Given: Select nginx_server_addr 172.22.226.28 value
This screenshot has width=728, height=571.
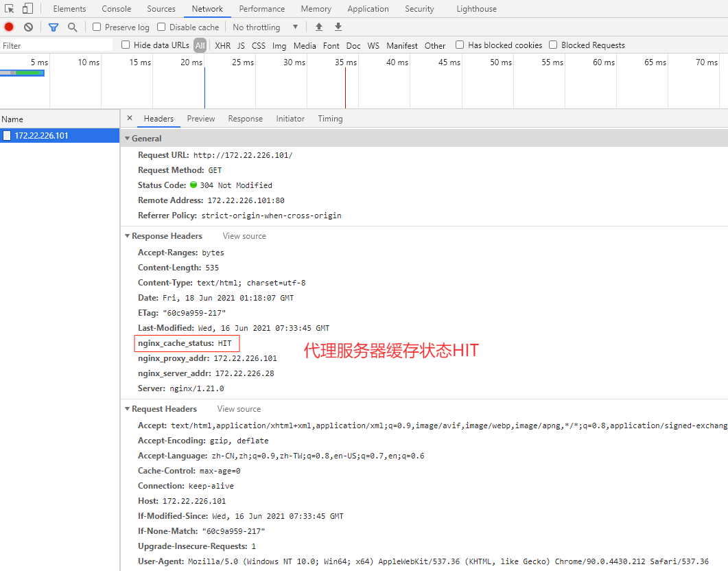Looking at the screenshot, I should point(245,373).
